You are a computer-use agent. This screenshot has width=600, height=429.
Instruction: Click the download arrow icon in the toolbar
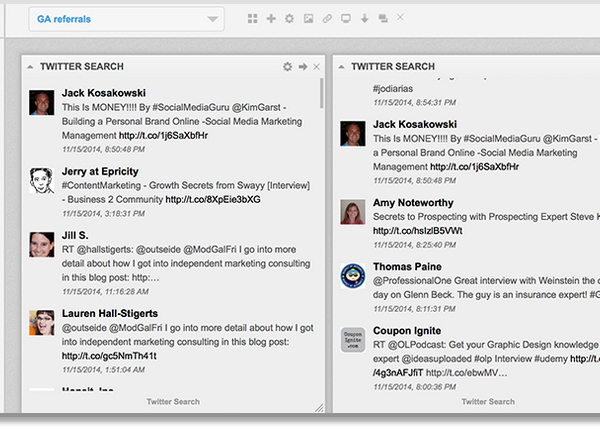point(364,19)
